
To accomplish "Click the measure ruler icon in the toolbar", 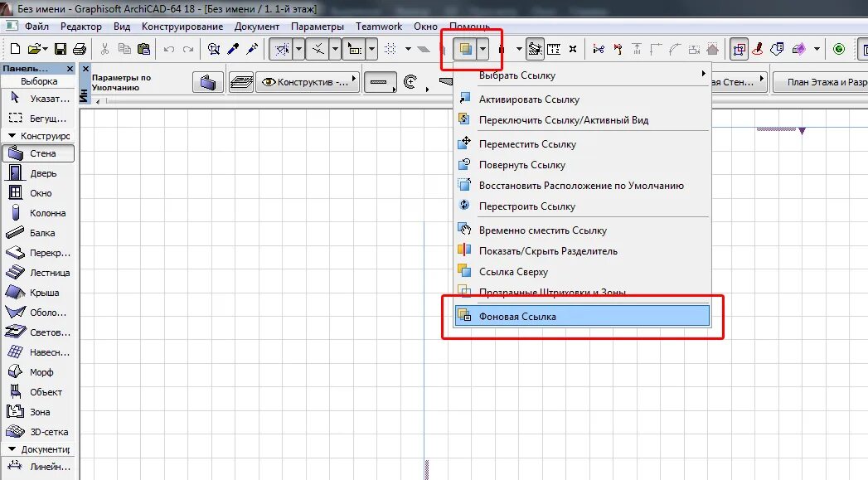I will (554, 49).
